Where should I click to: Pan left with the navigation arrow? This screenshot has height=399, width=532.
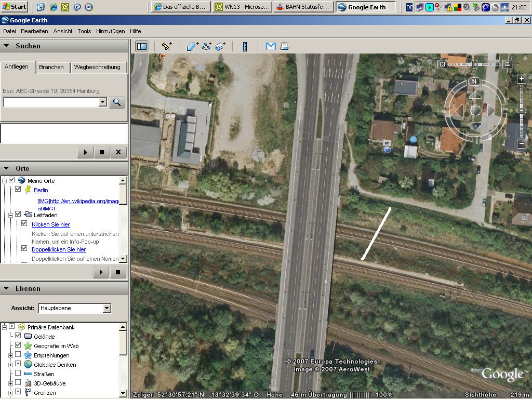459,111
